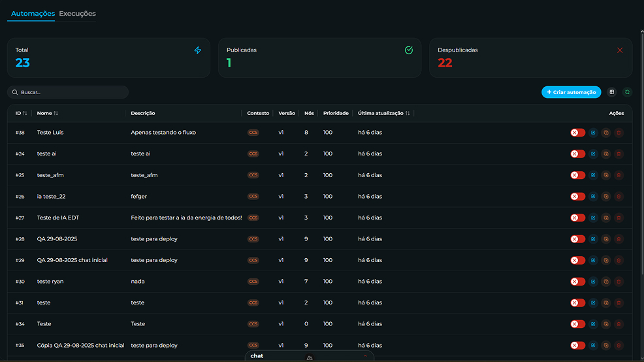Click the 'Prioridade' column header
644x362 pixels.
336,113
